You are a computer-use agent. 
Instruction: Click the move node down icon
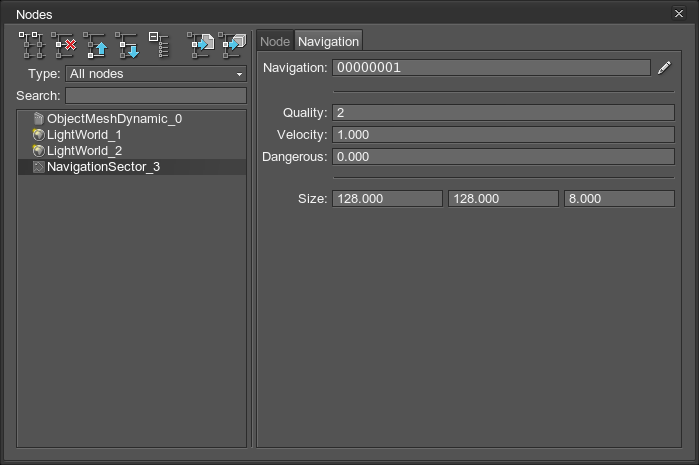(128, 44)
